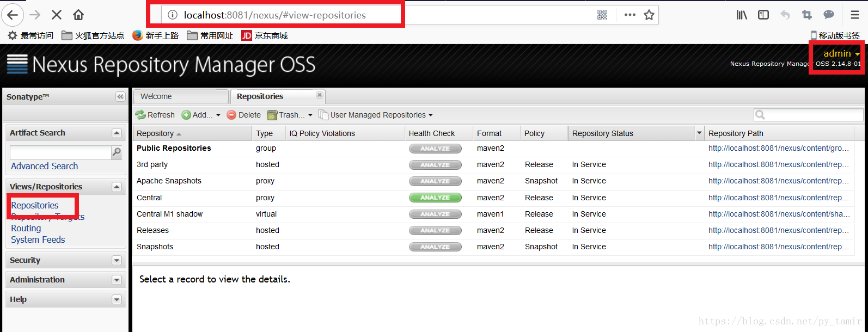
Task: Toggle the browser sidebar icon
Action: pos(763,15)
